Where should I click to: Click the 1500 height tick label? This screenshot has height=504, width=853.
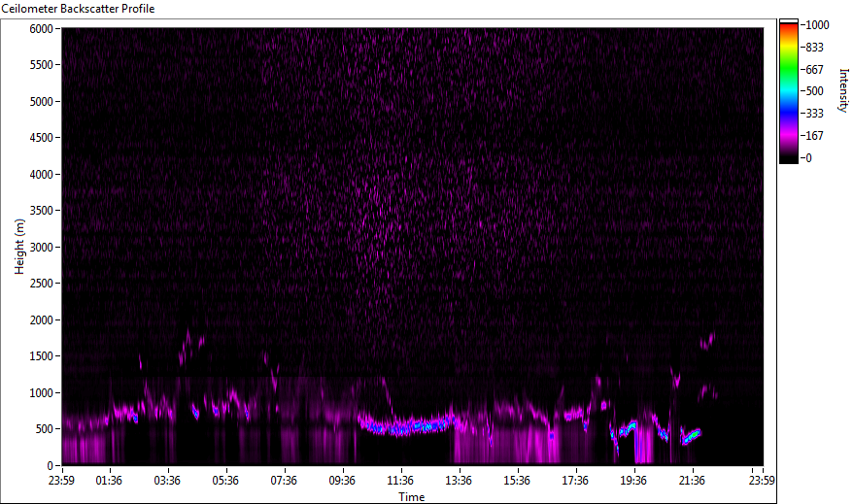tap(42, 356)
